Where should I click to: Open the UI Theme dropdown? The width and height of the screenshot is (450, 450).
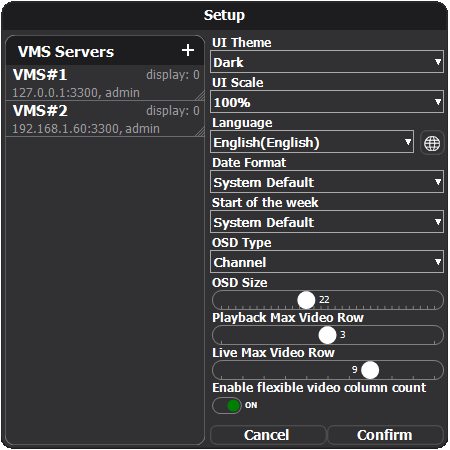tap(327, 62)
